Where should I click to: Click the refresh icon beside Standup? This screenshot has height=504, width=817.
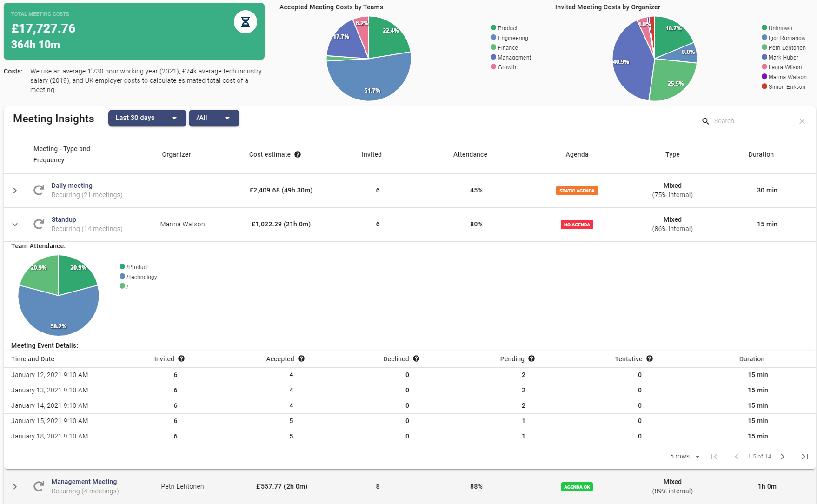(x=39, y=224)
